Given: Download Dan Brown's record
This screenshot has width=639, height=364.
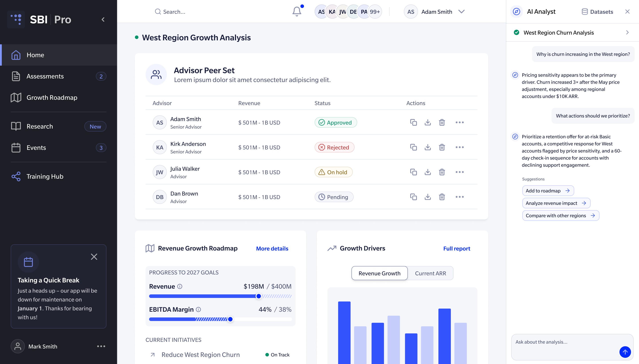Looking at the screenshot, I should [428, 197].
